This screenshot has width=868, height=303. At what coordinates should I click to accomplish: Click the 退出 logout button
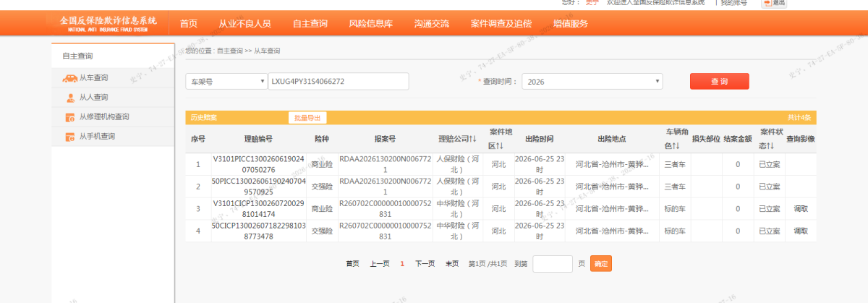pos(773,3)
